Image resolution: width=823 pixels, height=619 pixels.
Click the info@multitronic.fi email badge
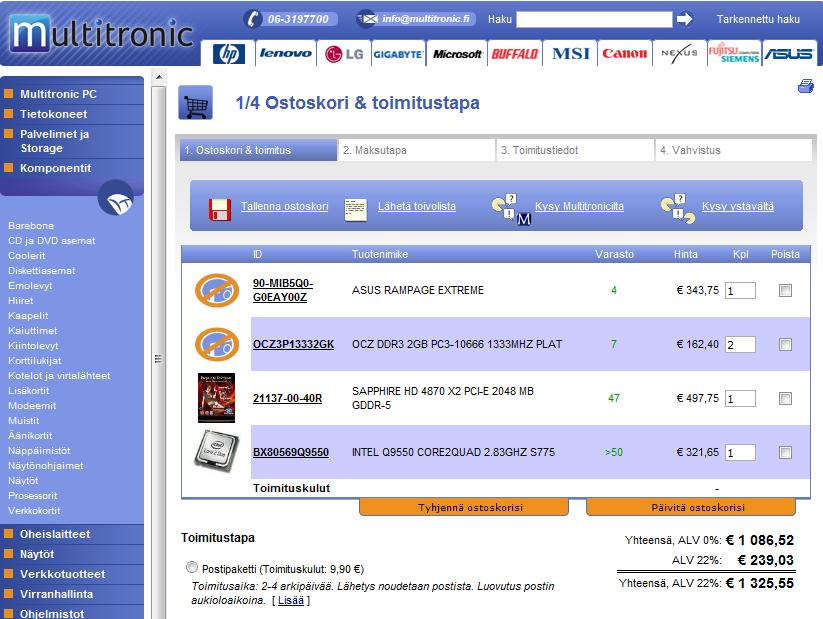[416, 19]
